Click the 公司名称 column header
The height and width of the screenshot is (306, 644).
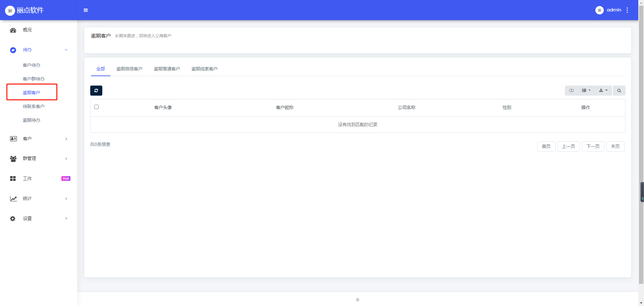[407, 107]
